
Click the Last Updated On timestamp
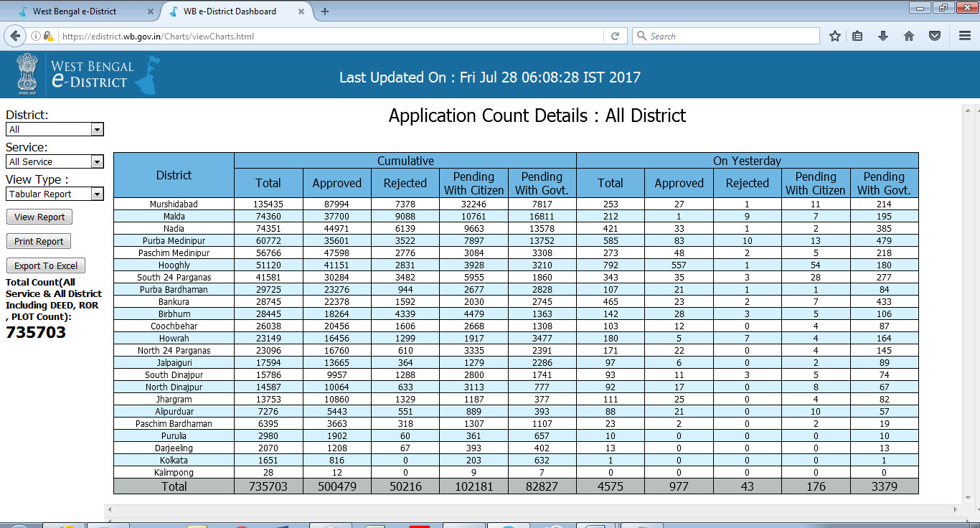[x=490, y=77]
